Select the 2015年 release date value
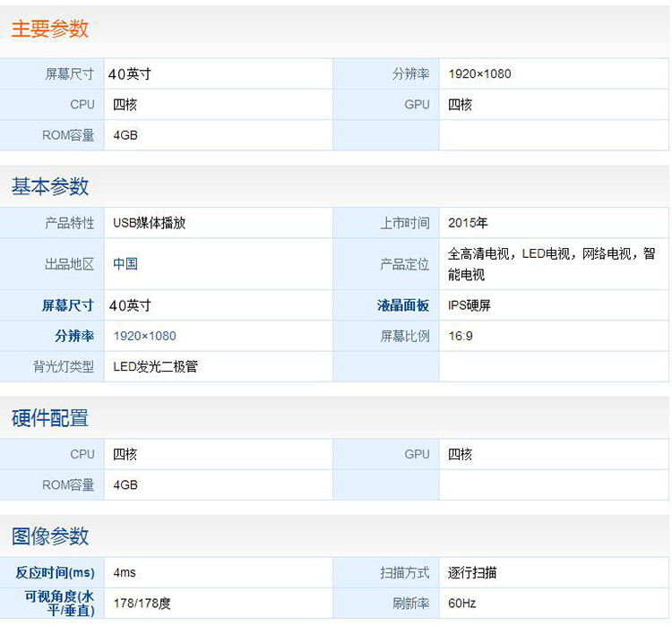672x625 pixels. (468, 223)
